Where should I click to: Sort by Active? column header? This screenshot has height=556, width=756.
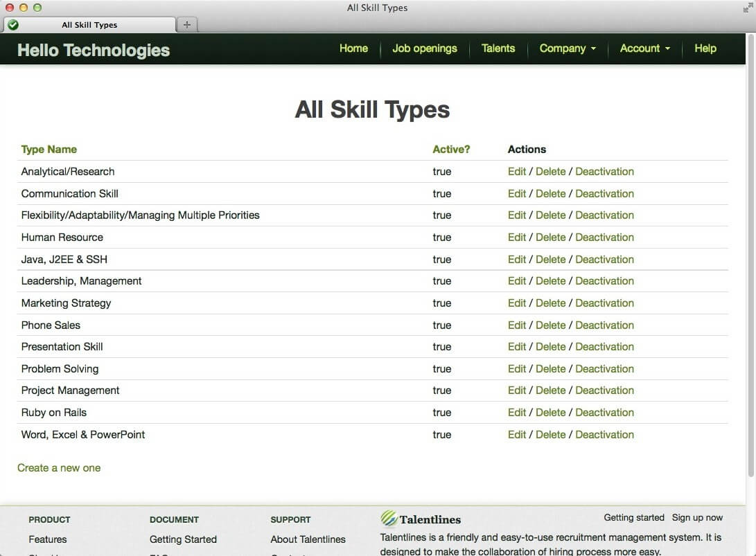[451, 150]
